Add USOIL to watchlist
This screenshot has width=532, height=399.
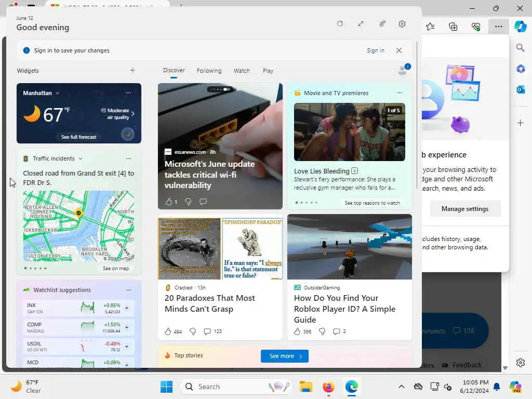[127, 347]
